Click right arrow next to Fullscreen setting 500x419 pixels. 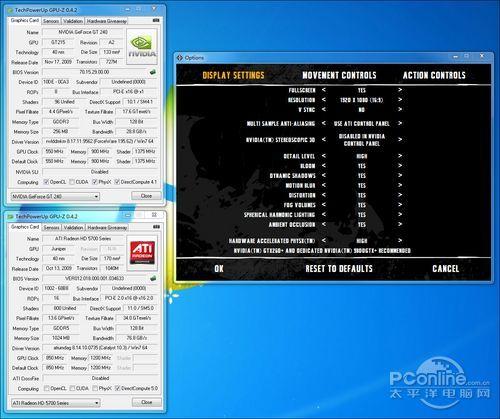point(400,90)
